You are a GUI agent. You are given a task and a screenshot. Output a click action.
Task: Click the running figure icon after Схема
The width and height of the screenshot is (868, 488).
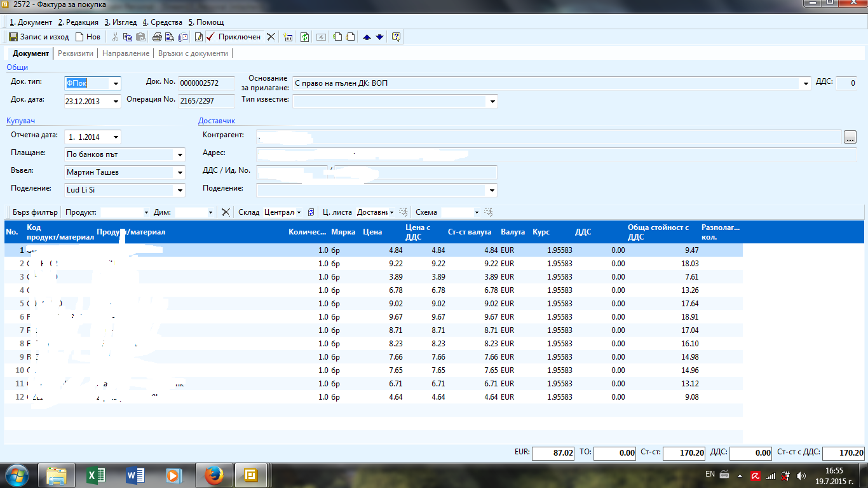[489, 212]
